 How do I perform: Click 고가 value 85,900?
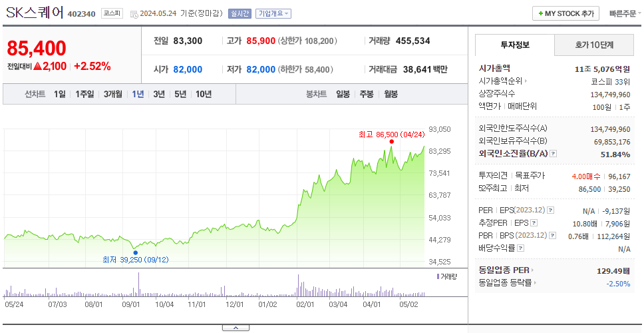(x=261, y=41)
